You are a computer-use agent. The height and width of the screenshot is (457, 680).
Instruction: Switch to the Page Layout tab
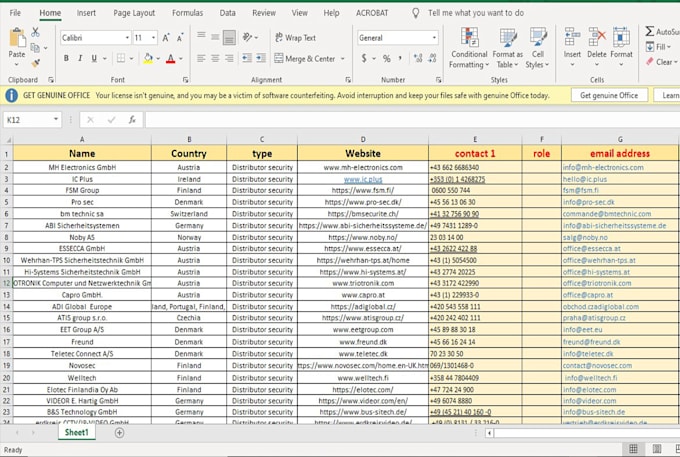134,13
